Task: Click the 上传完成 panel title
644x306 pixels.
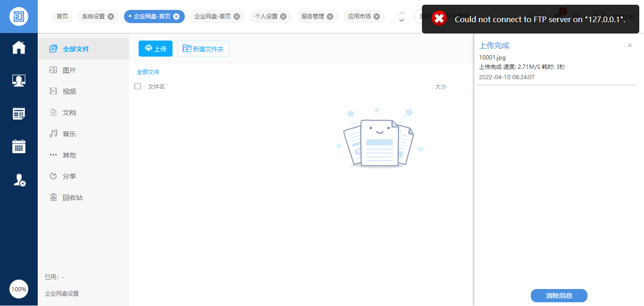Action: coord(494,46)
